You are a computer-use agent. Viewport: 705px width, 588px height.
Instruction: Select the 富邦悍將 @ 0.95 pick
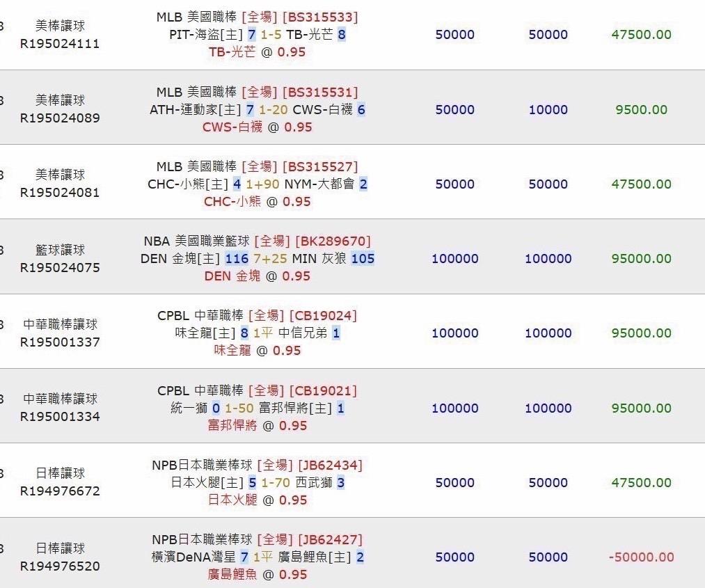[x=258, y=425]
